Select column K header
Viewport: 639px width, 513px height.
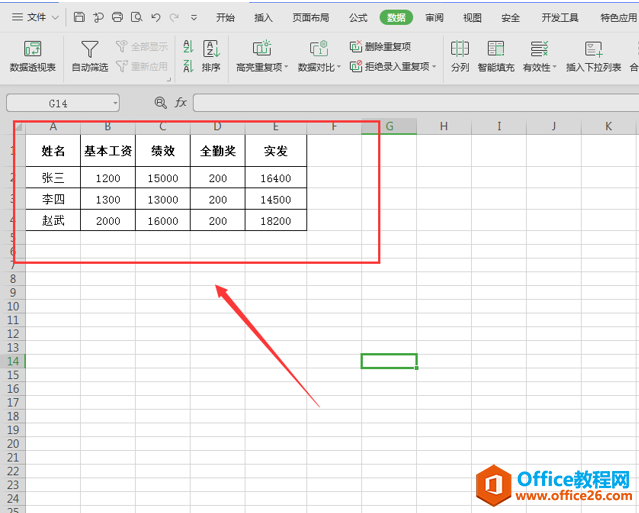608,127
